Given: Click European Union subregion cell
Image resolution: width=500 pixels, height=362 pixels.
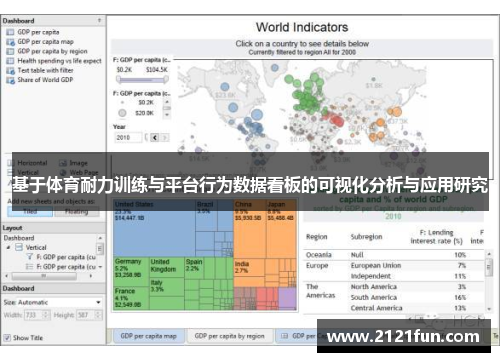Looking at the screenshot, I should click(376, 265).
